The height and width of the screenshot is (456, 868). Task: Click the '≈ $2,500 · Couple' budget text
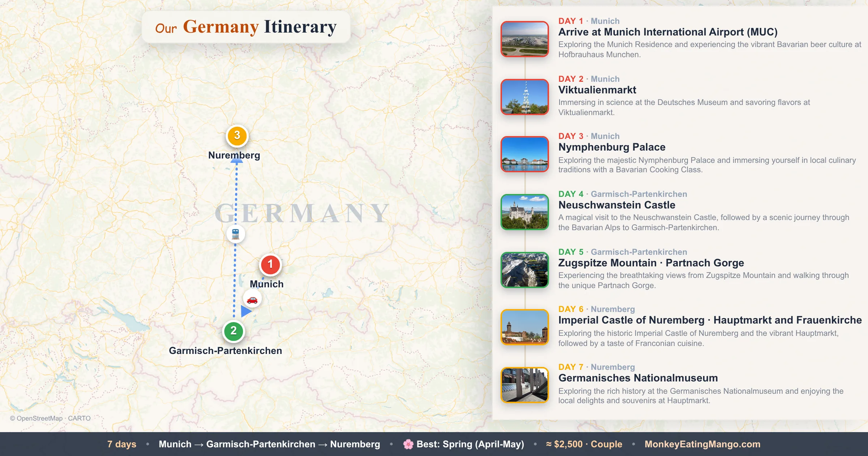[584, 444]
